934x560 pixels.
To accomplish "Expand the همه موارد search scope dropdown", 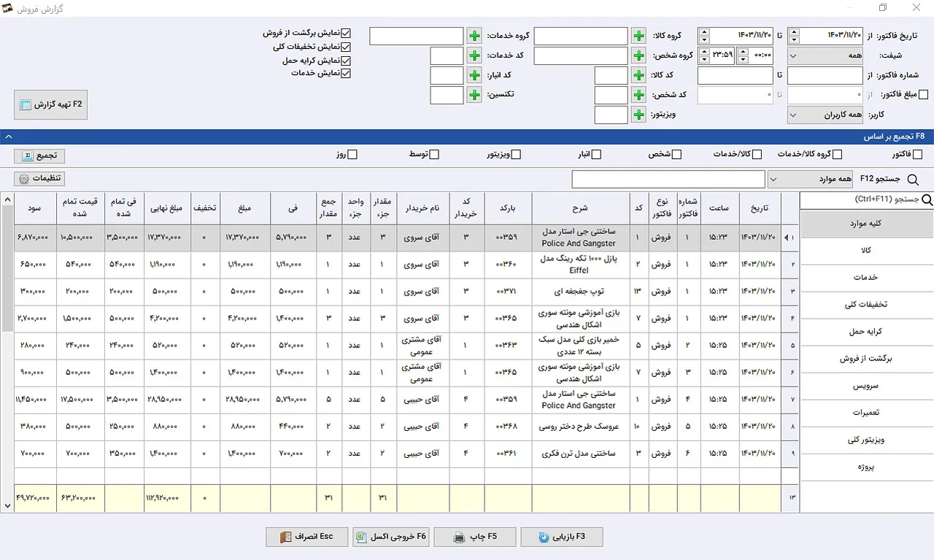I will 811,179.
